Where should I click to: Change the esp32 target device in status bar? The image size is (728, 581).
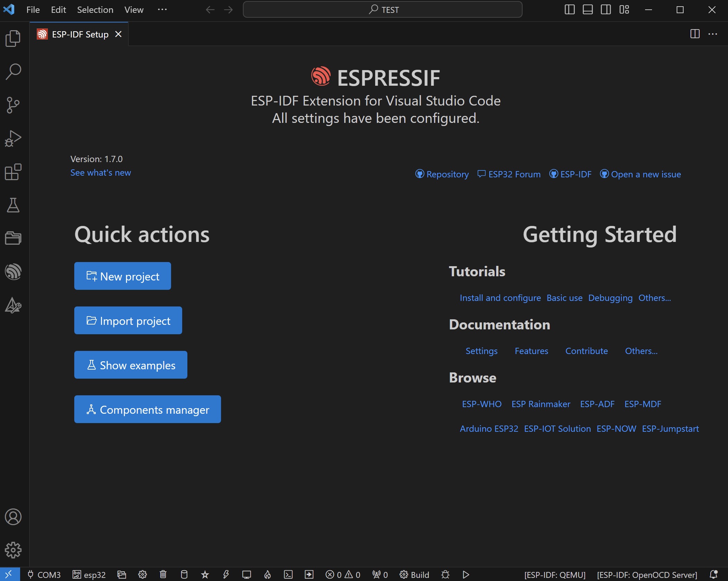[x=89, y=575]
